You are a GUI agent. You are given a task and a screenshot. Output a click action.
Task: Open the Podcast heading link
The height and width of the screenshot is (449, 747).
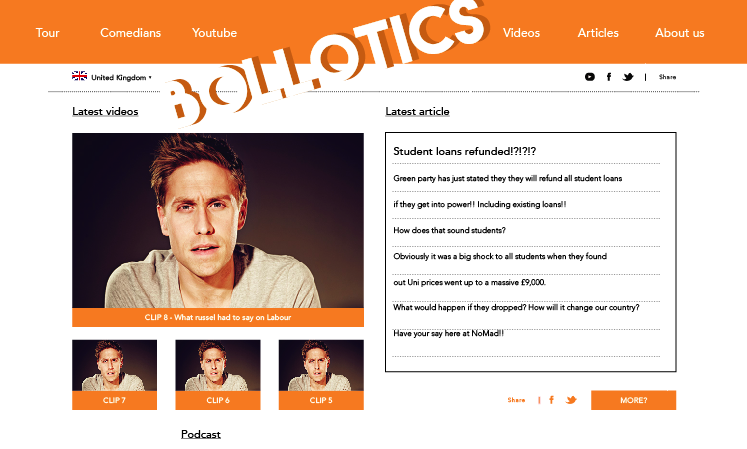[x=201, y=434]
